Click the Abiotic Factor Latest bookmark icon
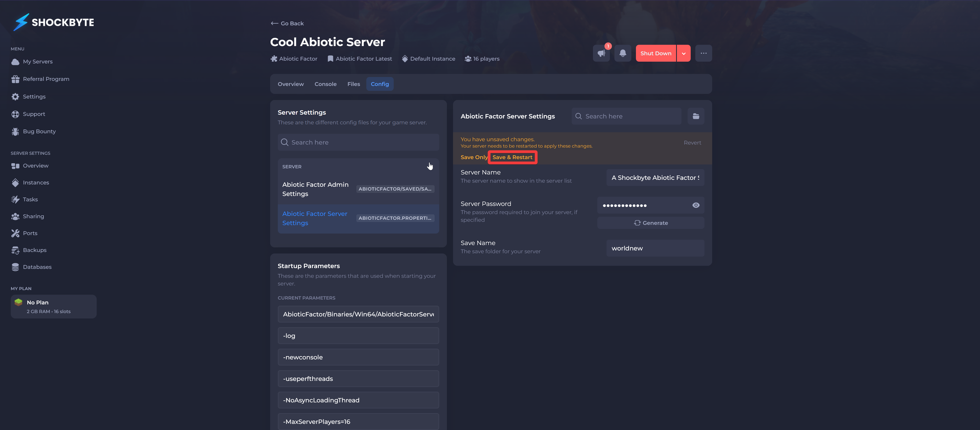Screen dimensions: 980x430 330,59
